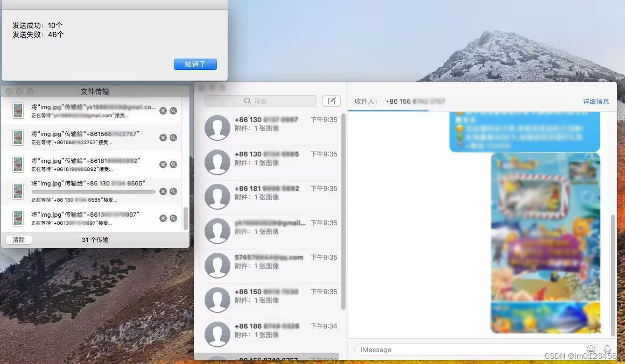Click the compose new message icon
This screenshot has width=625, height=364.
(x=332, y=101)
